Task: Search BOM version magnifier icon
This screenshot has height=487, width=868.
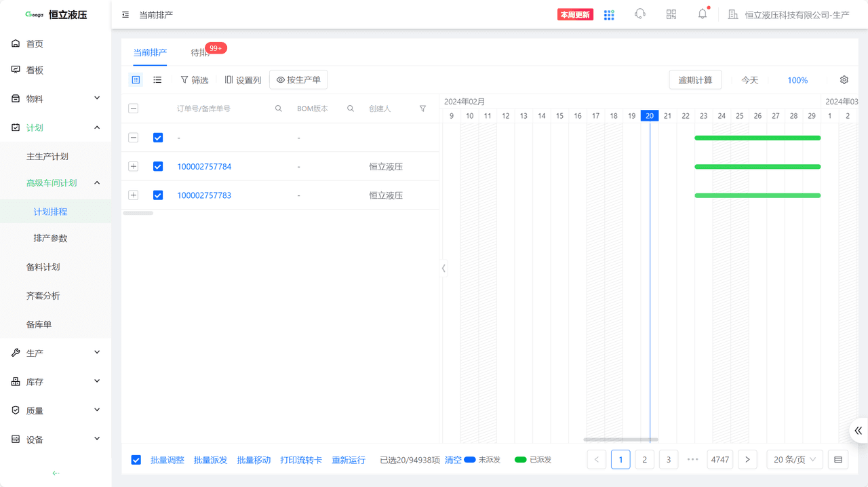Action: 351,109
